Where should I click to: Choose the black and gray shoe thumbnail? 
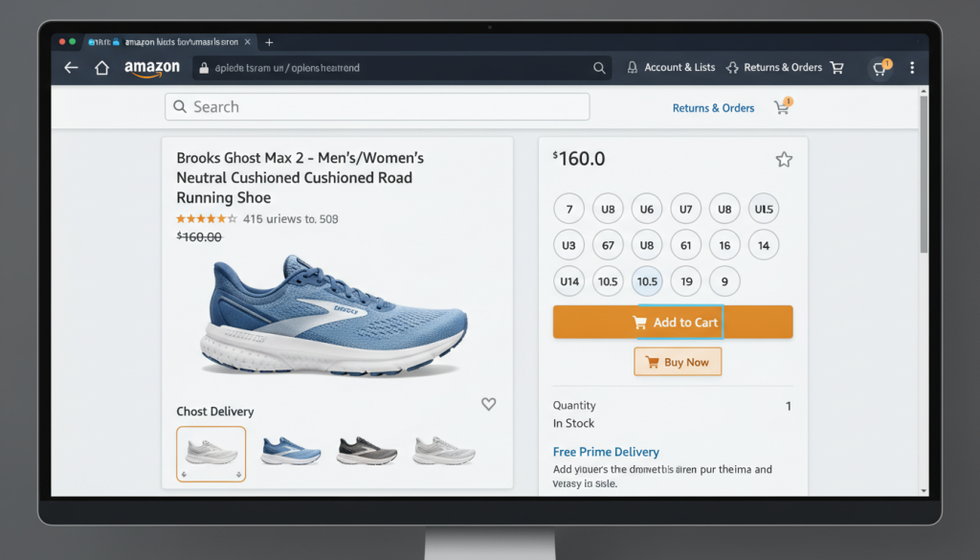click(x=367, y=451)
